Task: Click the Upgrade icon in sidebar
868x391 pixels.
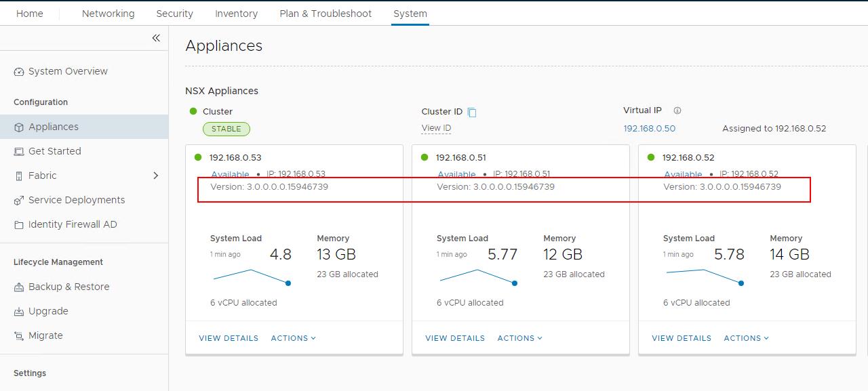Action: [x=19, y=312]
